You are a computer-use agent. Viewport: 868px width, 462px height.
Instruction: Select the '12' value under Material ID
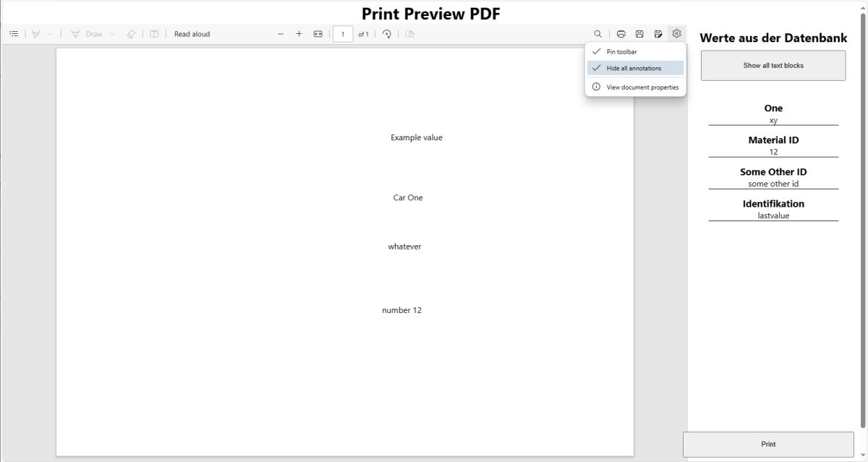(x=773, y=152)
